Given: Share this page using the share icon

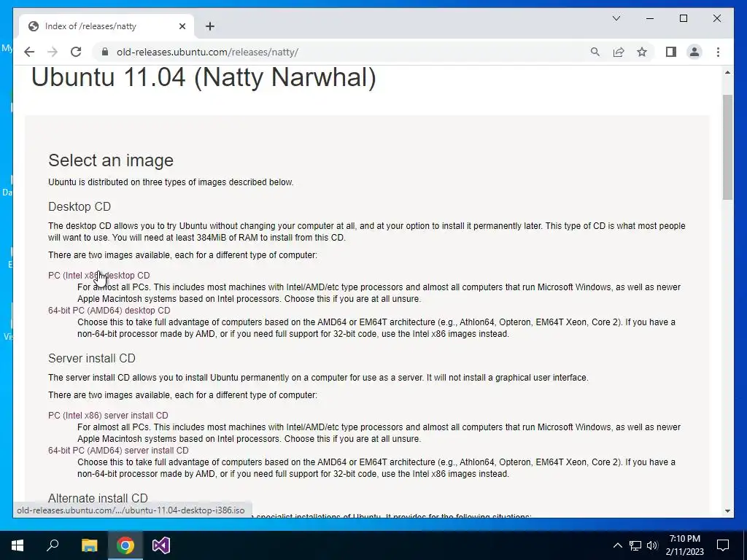Looking at the screenshot, I should point(619,52).
